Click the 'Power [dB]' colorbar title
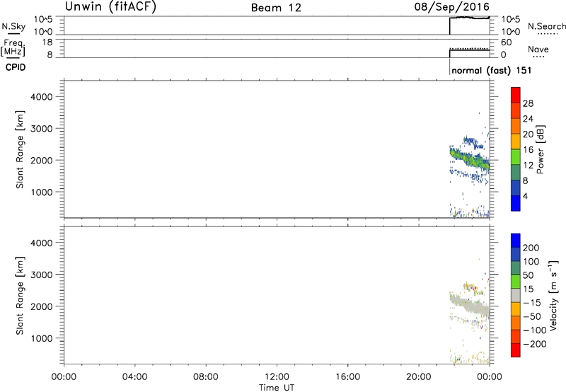Viewport: 566px width, 392px height. (541, 149)
